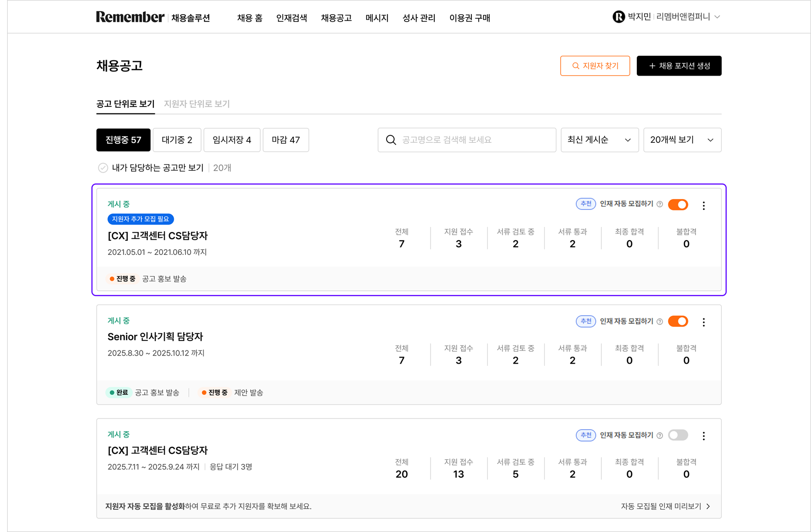Click help icon on Senior 인사기획 담당자 card

[660, 322]
